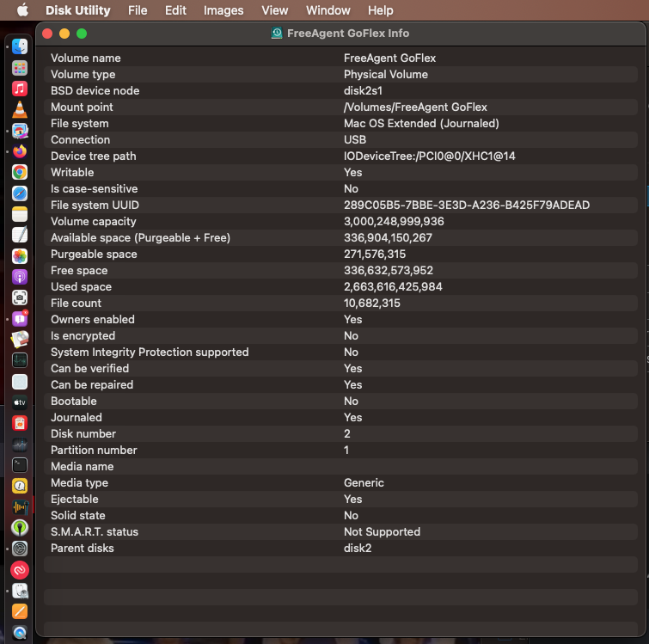Select the Not Supported S.M.A.R.T. value
The height and width of the screenshot is (644, 649).
pos(382,532)
